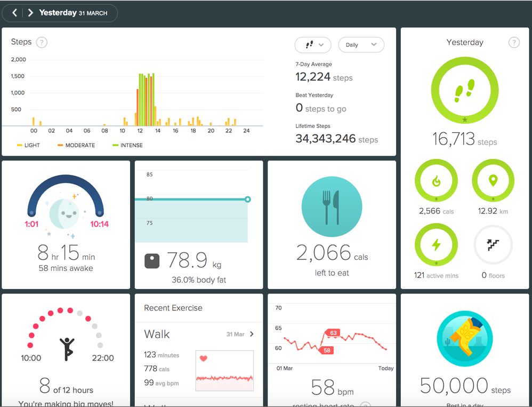Expand the Walk exercise entry chevron

[x=252, y=334]
